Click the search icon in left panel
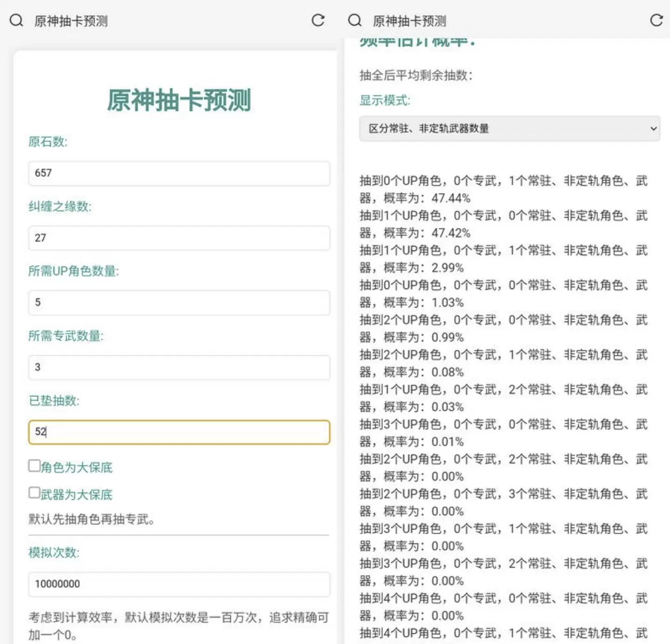This screenshot has height=644, width=670. tap(16, 20)
